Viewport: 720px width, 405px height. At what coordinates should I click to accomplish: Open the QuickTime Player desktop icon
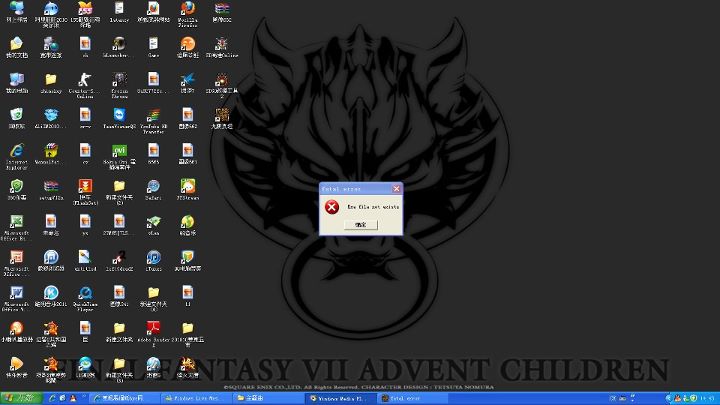tap(85, 293)
